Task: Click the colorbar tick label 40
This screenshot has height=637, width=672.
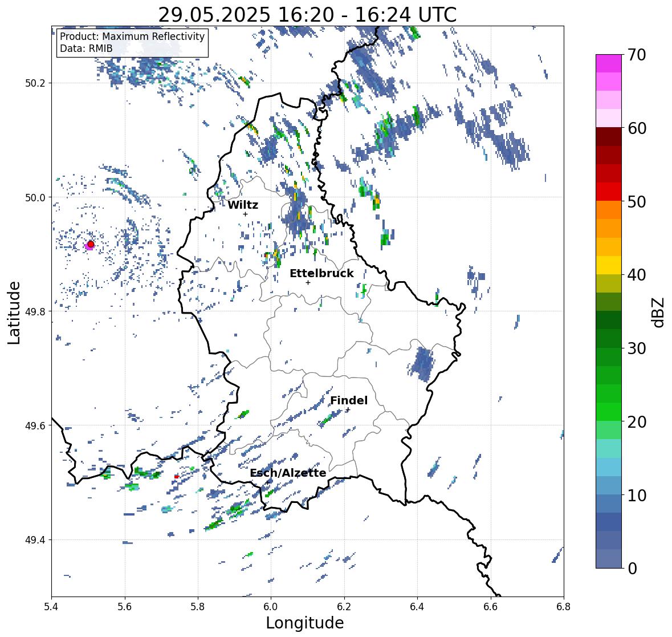Action: pyautogui.click(x=637, y=275)
